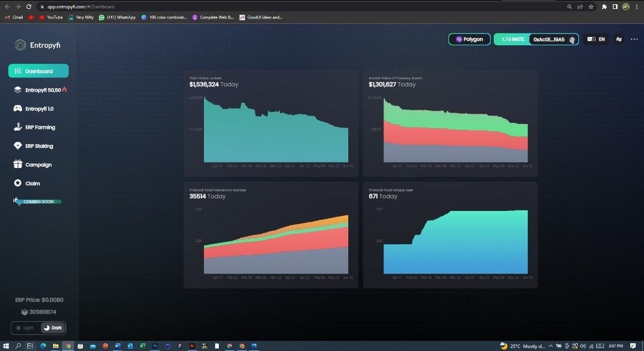Screen dimensions: 644x351
Task: Click the Entropyfi logo icon
Action: [20, 45]
